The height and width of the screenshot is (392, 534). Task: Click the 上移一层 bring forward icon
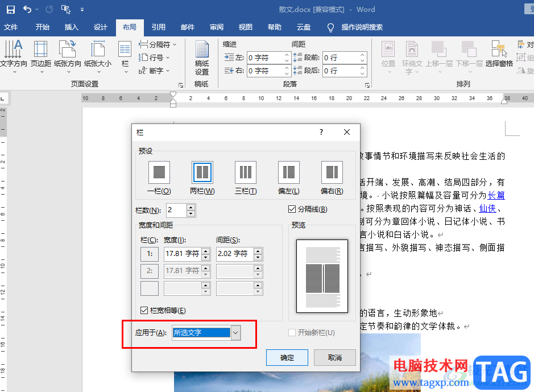click(x=439, y=57)
